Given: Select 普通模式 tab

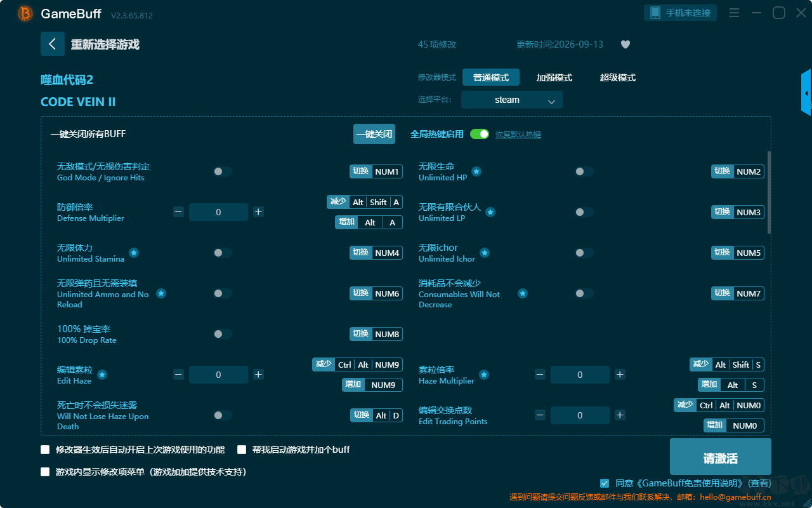Looking at the screenshot, I should [x=491, y=77].
